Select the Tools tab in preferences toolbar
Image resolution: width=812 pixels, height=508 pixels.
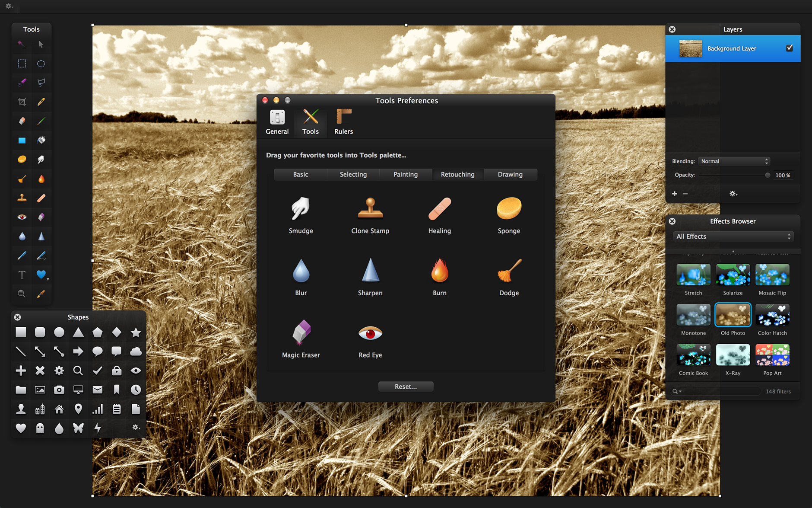[311, 122]
